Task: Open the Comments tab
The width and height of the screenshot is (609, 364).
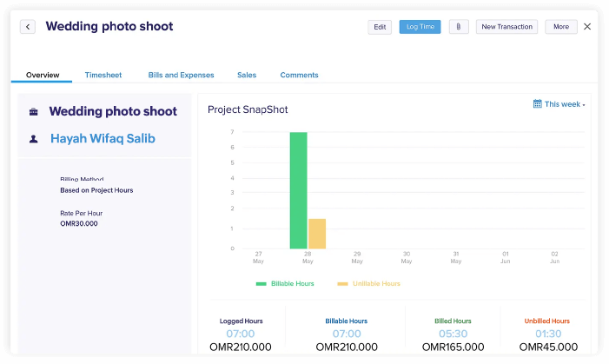Action: [299, 75]
